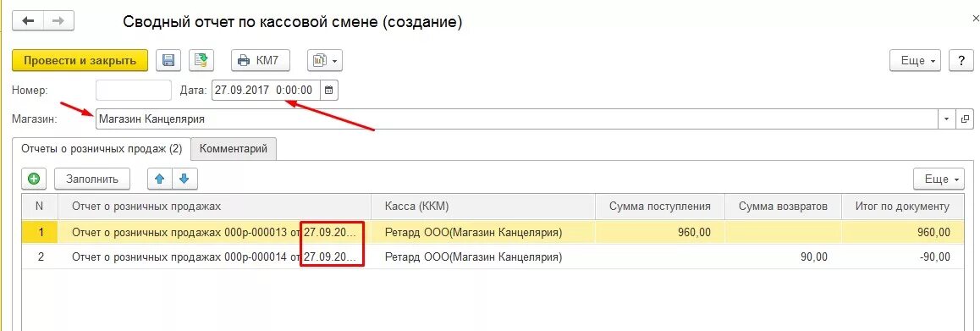
Task: Click Касса cell in row 2
Action: coord(483,257)
